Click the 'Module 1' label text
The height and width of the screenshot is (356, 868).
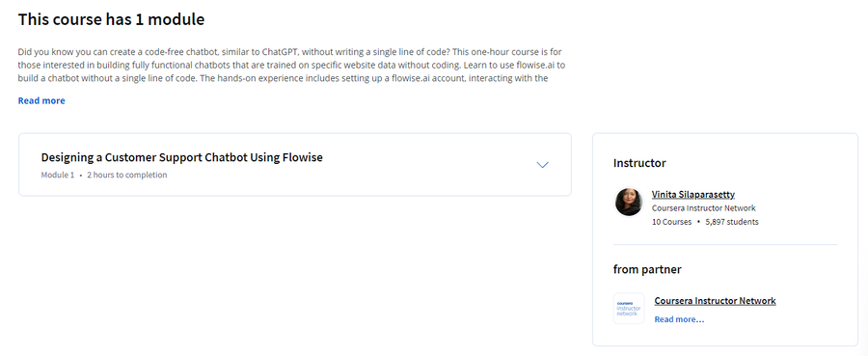click(58, 175)
